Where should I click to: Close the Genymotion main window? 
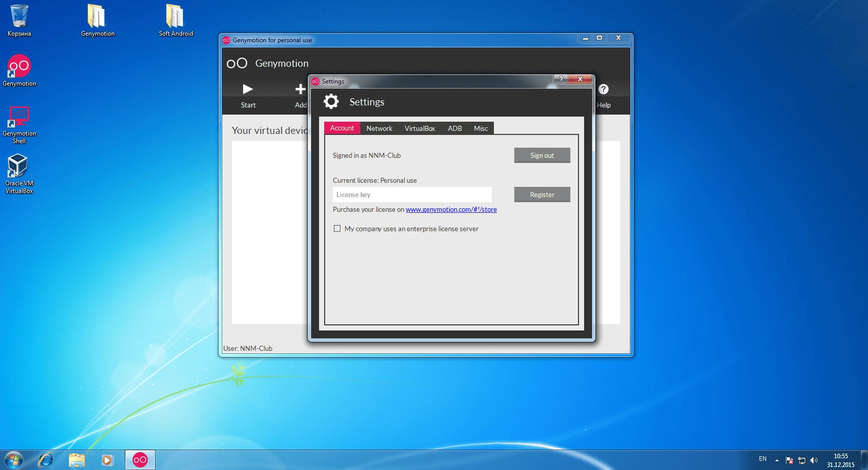point(618,38)
